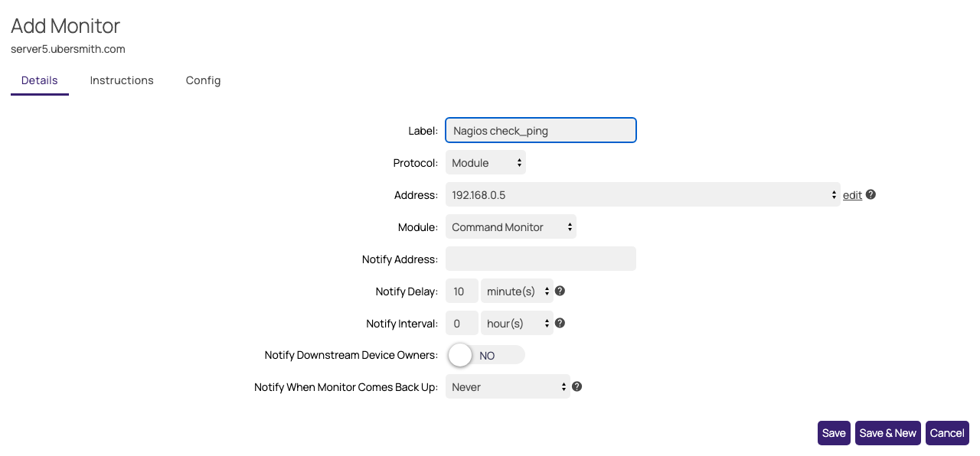Switch to the Instructions tab
The width and height of the screenshot is (980, 456).
pos(122,80)
